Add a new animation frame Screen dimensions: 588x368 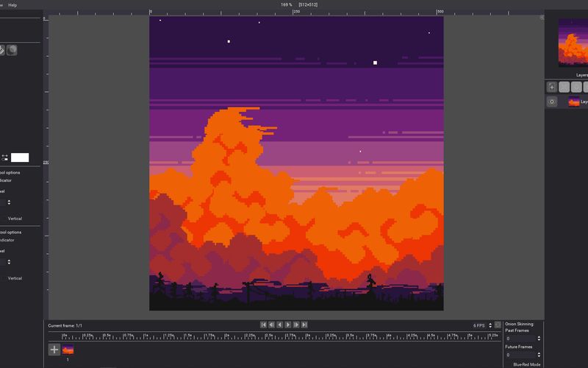pos(54,350)
